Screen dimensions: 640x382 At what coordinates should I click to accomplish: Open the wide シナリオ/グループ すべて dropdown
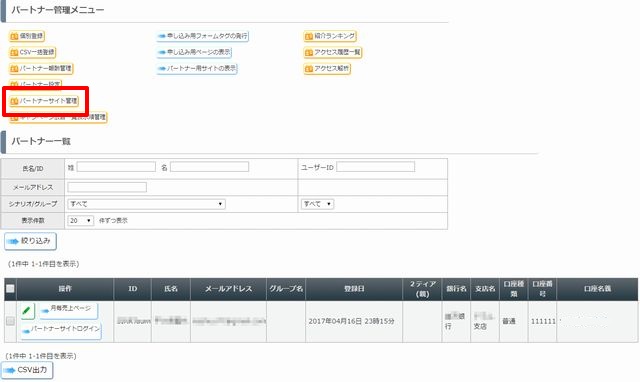147,204
